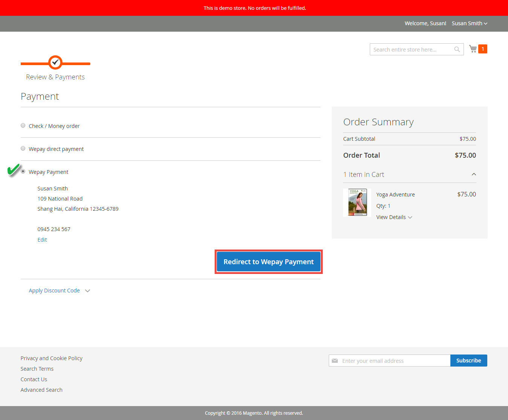This screenshot has height=420, width=508.
Task: Click the Contact Us footer link
Action: pos(34,379)
